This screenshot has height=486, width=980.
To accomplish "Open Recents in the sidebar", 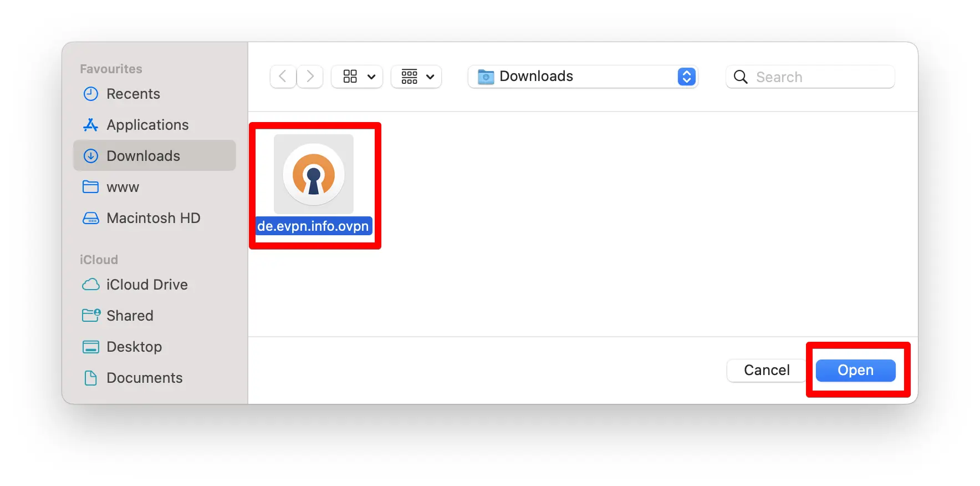I will tap(154, 94).
